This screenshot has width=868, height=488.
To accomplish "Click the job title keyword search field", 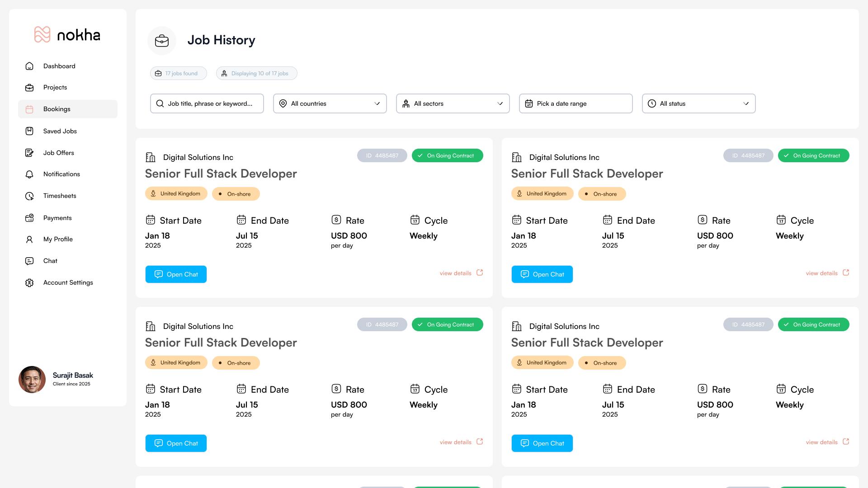I will point(207,103).
